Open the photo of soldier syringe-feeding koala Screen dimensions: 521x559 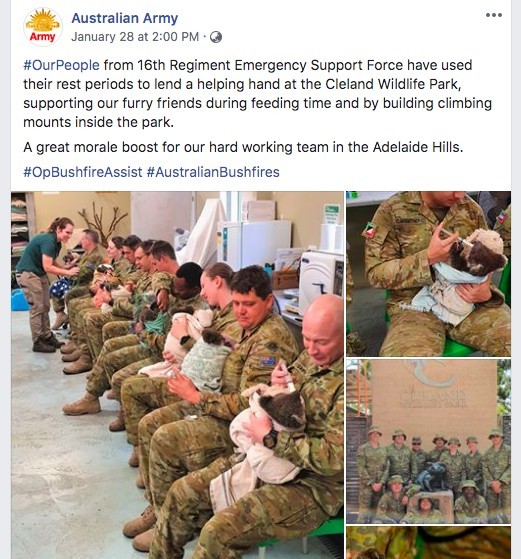(x=428, y=274)
